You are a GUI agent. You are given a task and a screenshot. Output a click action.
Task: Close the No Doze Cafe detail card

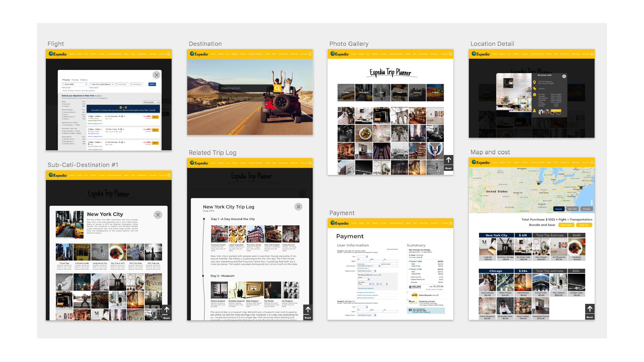(x=564, y=76)
